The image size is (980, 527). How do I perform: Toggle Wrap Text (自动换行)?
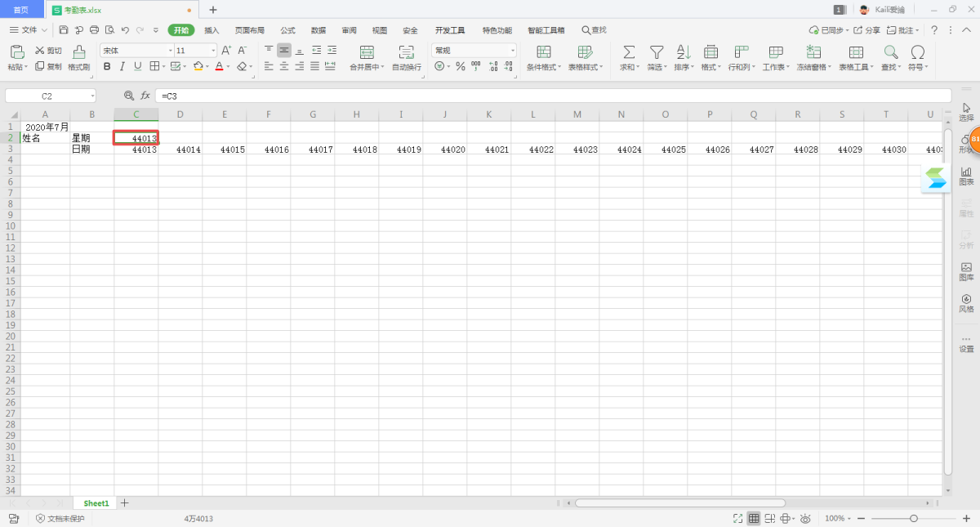406,52
